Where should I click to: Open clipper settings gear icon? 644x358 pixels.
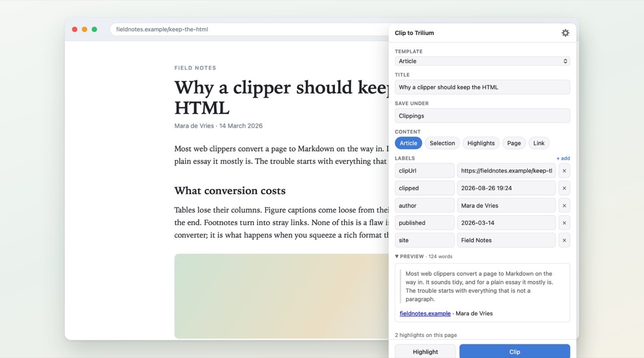[565, 33]
